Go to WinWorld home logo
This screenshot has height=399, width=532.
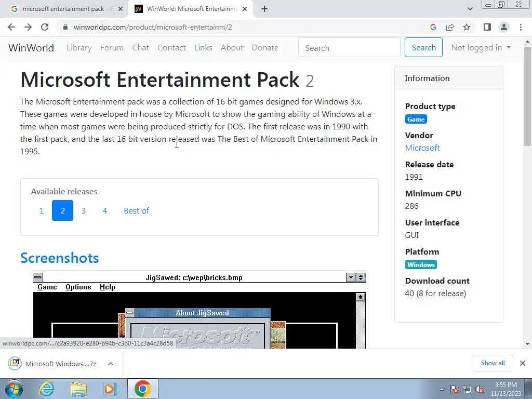click(x=31, y=48)
